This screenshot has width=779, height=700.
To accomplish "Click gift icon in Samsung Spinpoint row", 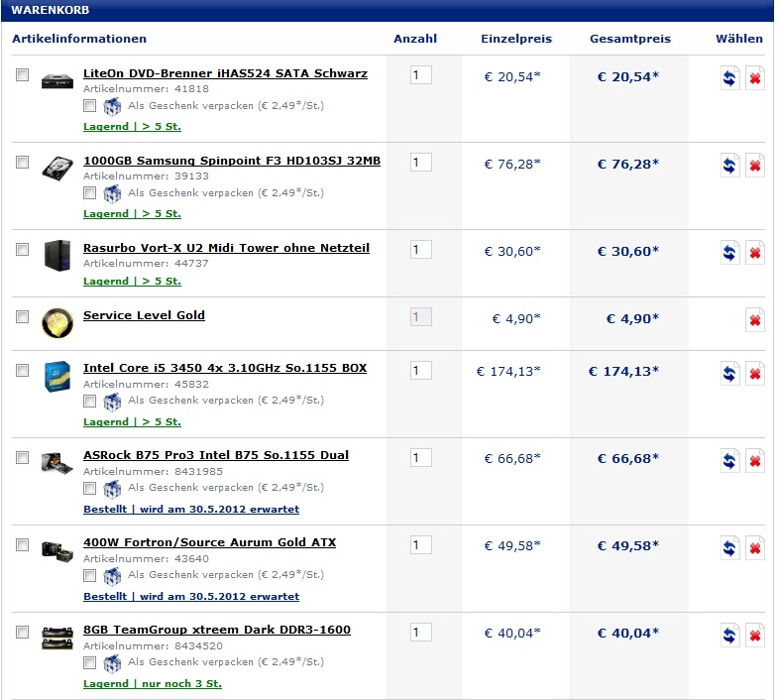I will point(112,193).
